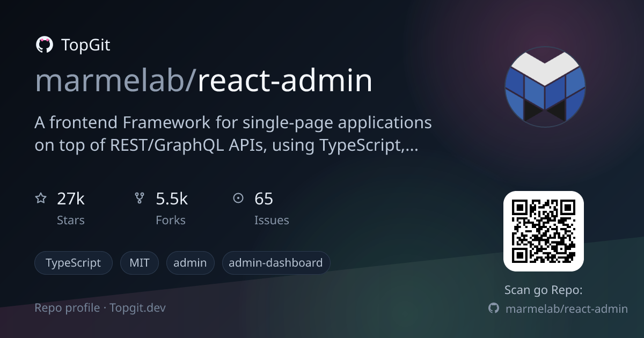Image resolution: width=644 pixels, height=338 pixels.
Task: Click the Issues label
Action: point(272,221)
